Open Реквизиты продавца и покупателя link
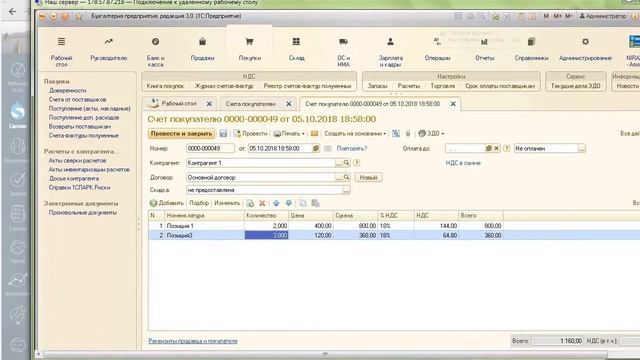The height and width of the screenshot is (360, 640). click(x=193, y=341)
